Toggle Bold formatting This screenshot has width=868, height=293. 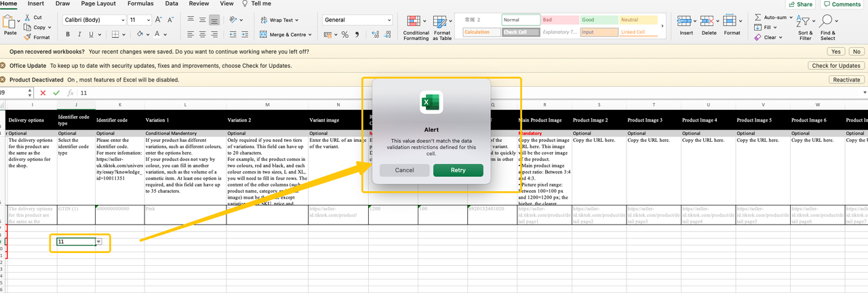pyautogui.click(x=68, y=35)
